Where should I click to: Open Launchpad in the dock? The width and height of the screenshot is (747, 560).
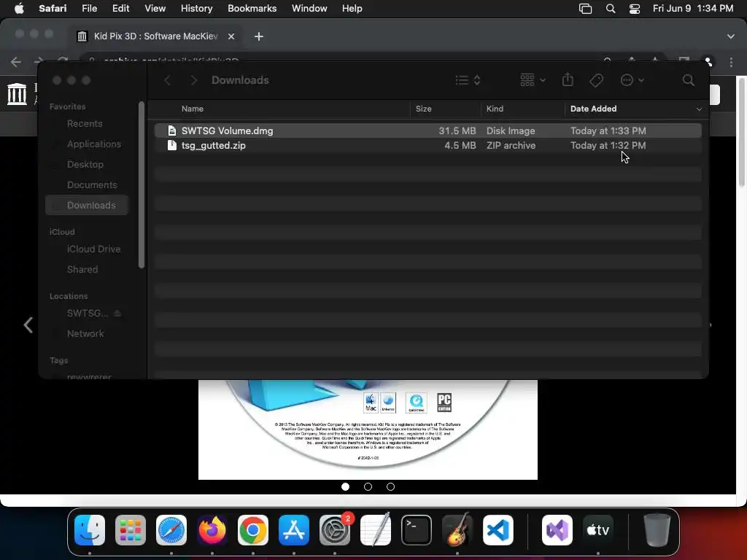click(x=131, y=530)
